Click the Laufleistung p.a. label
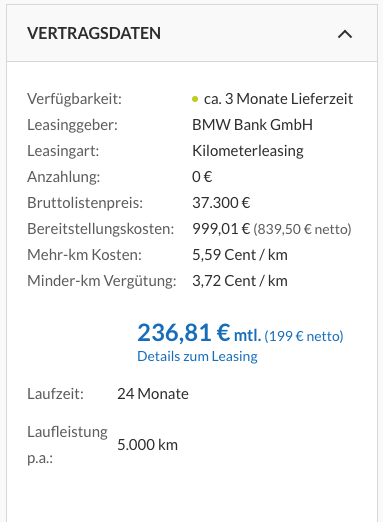Image resolution: width=383 pixels, height=522 pixels. point(67,445)
